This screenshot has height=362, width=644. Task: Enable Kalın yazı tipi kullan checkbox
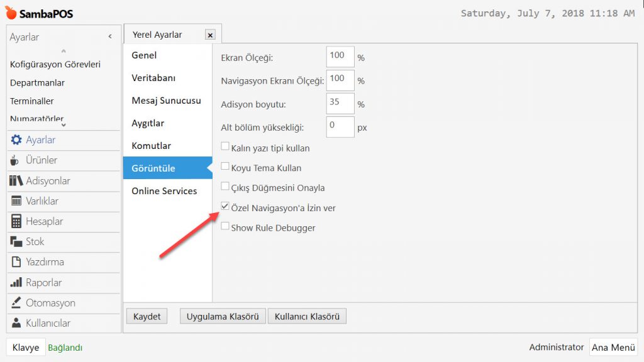[225, 147]
